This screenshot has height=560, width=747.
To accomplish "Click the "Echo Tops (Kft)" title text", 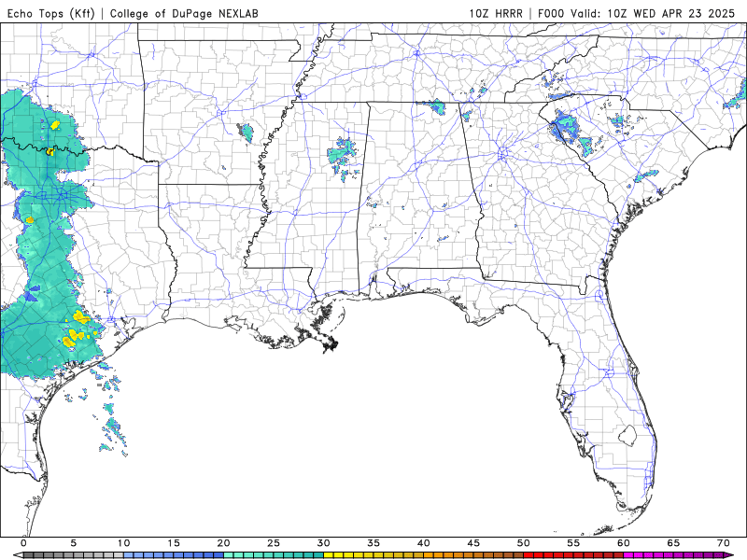I will click(x=51, y=13).
